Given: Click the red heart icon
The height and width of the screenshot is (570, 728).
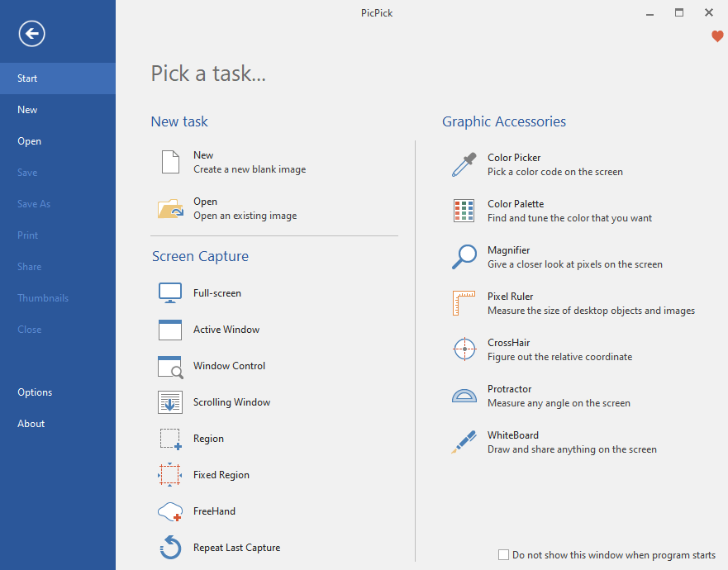Looking at the screenshot, I should click(717, 36).
